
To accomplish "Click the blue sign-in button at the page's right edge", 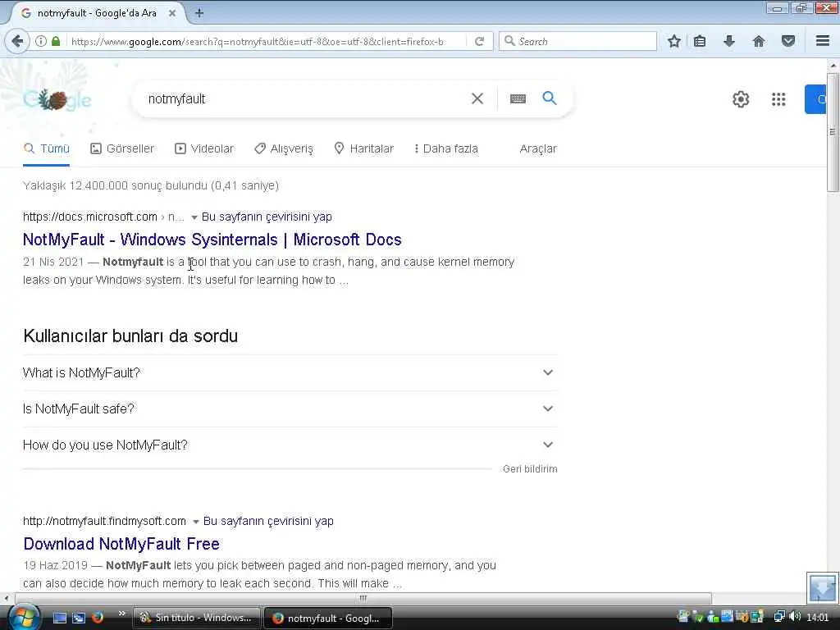I will (815, 99).
